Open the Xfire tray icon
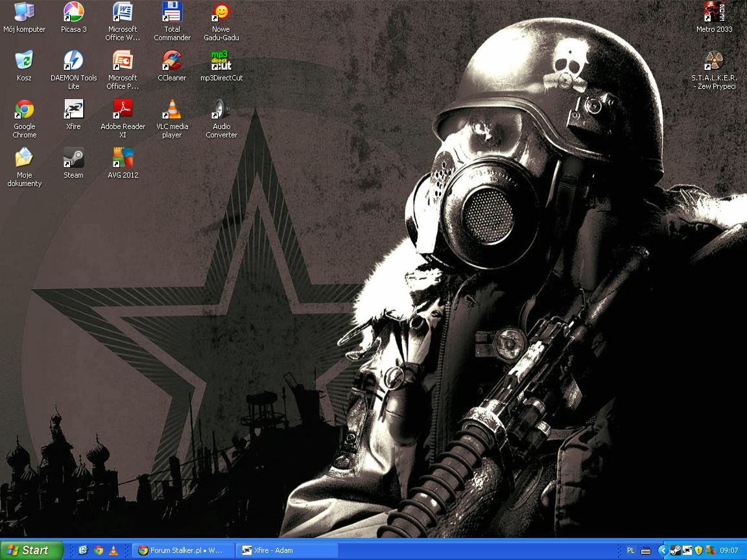Viewport: 747px width, 560px height. [687, 550]
